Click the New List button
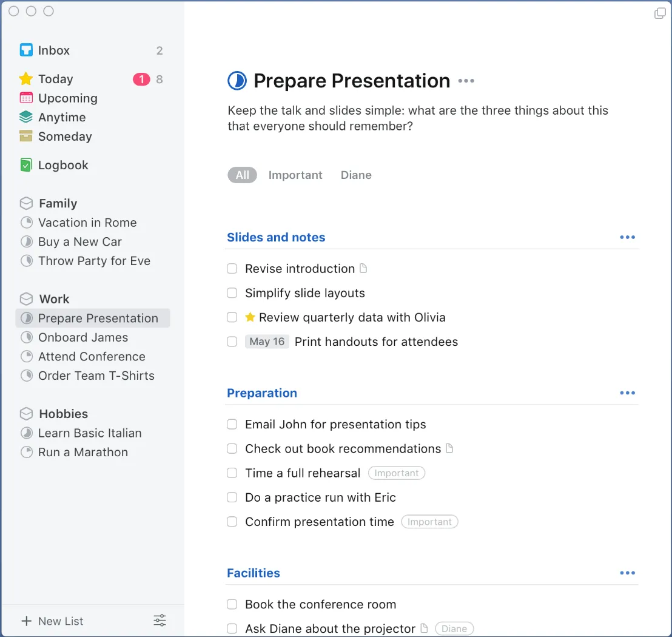The image size is (672, 637). coord(52,621)
